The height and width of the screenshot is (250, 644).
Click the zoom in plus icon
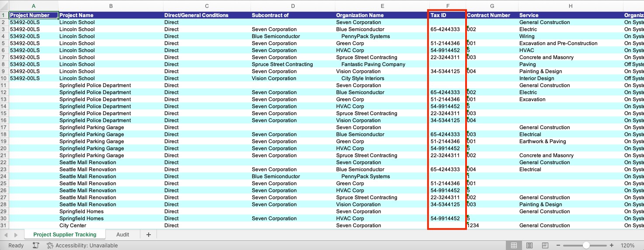click(611, 245)
